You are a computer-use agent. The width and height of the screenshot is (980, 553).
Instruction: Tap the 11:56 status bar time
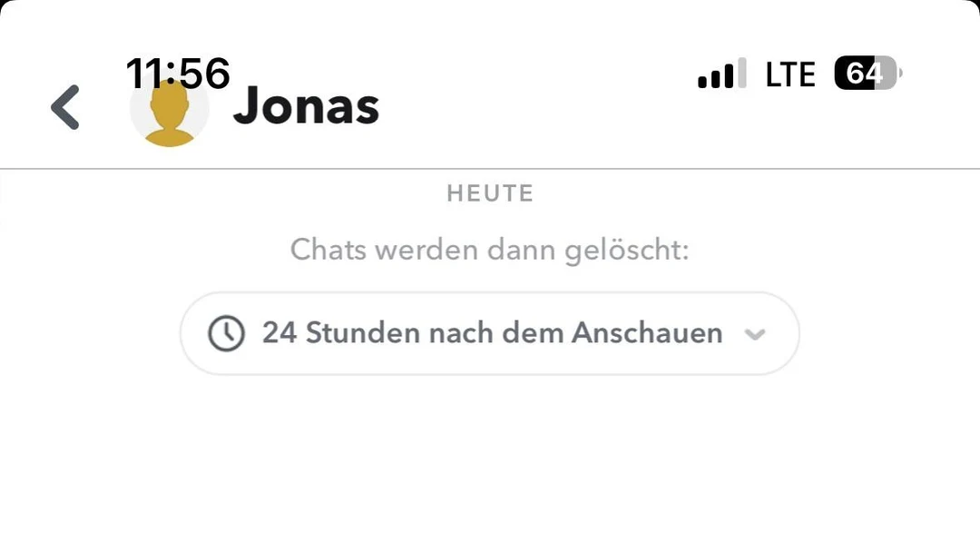click(x=178, y=73)
